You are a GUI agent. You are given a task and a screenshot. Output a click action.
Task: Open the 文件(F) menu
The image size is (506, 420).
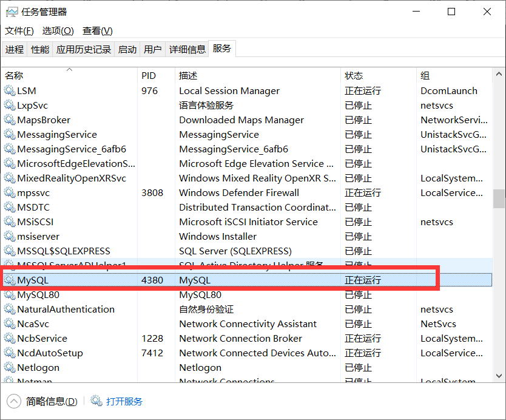click(x=19, y=31)
